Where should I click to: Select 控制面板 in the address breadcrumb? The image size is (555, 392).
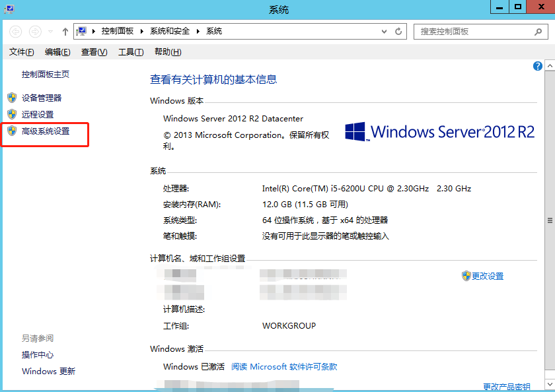coord(118,31)
